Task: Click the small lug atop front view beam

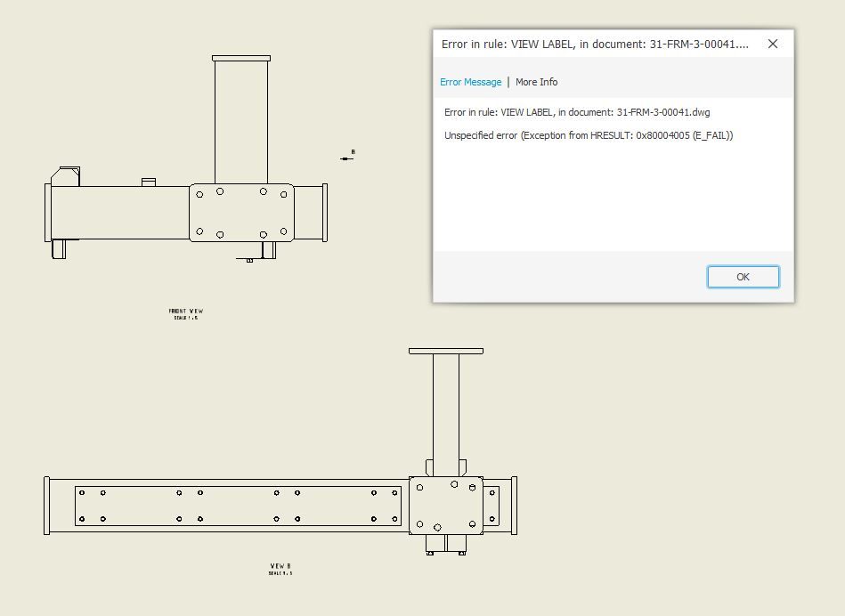Action: tap(149, 182)
